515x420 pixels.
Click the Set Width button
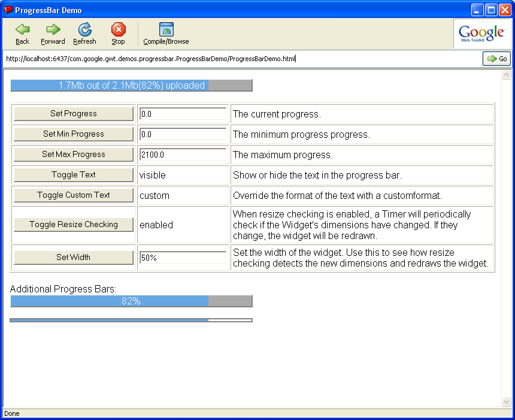pos(74,258)
